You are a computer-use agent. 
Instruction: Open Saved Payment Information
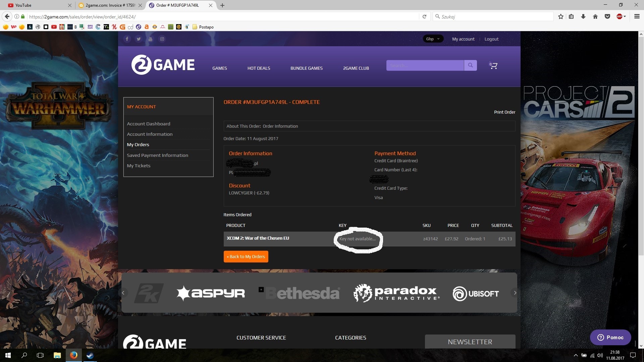tap(157, 155)
